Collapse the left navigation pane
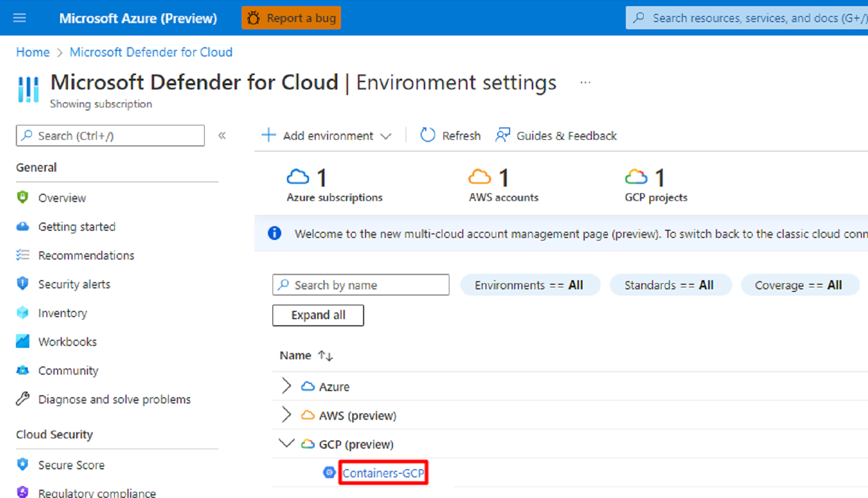This screenshot has height=498, width=868. (222, 136)
